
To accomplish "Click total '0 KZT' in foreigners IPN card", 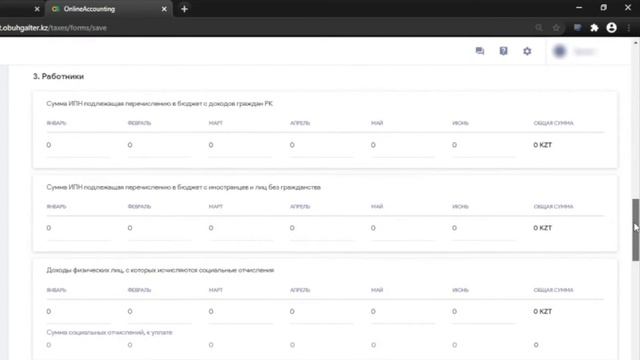I will click(x=542, y=228).
